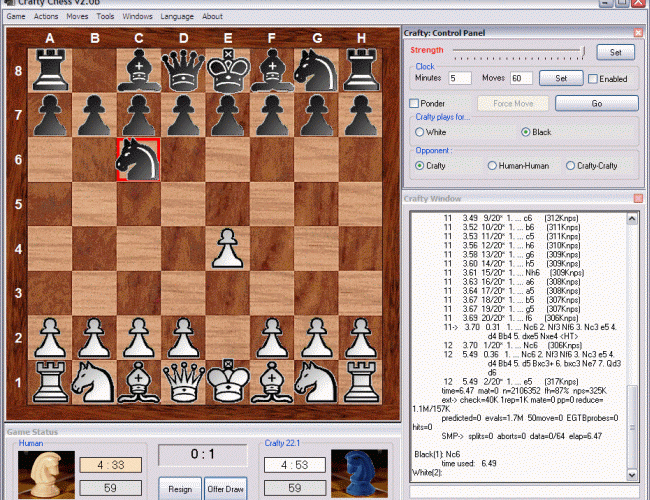Select the black knight on c6

[x=138, y=159]
